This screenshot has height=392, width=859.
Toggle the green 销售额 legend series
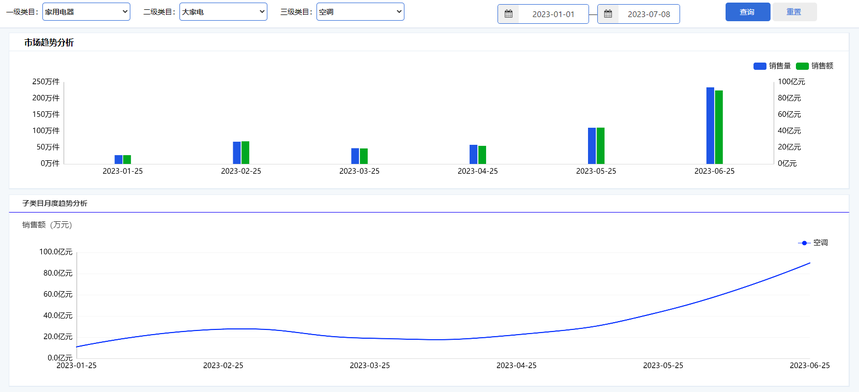815,66
